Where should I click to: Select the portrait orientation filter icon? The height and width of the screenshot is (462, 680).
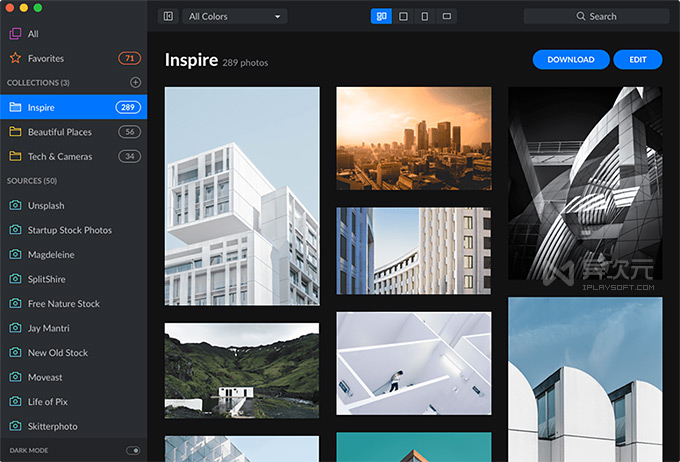pos(425,16)
